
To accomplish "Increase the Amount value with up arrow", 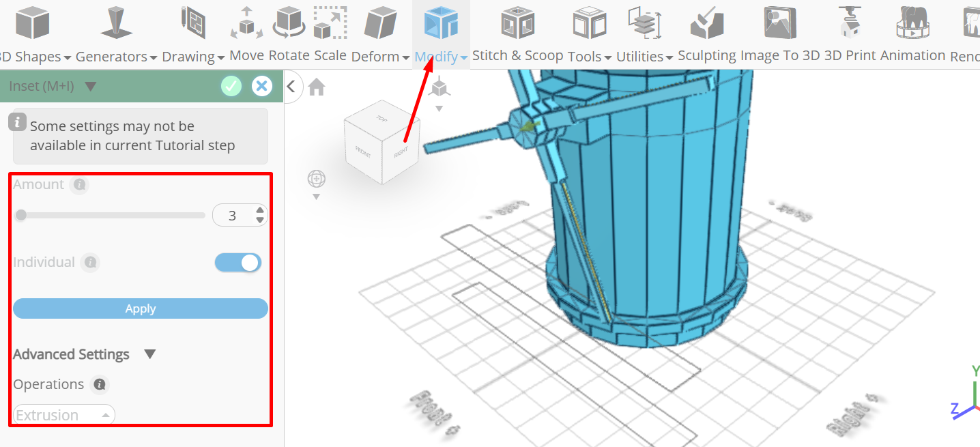I will point(259,211).
